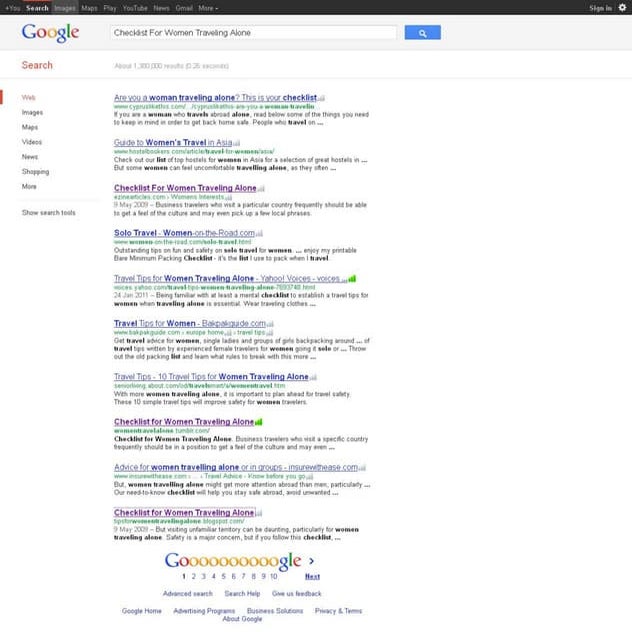The image size is (632, 632).
Task: Click Give us feedback
Action: pos(297,594)
